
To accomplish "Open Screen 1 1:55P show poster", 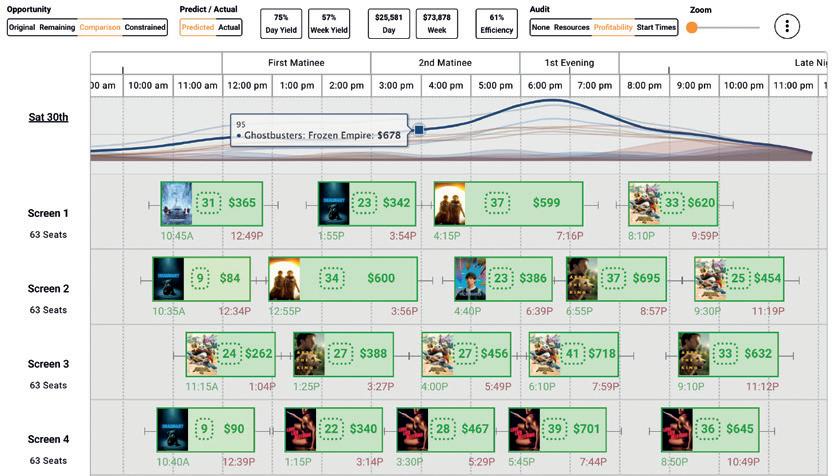I will [x=334, y=204].
